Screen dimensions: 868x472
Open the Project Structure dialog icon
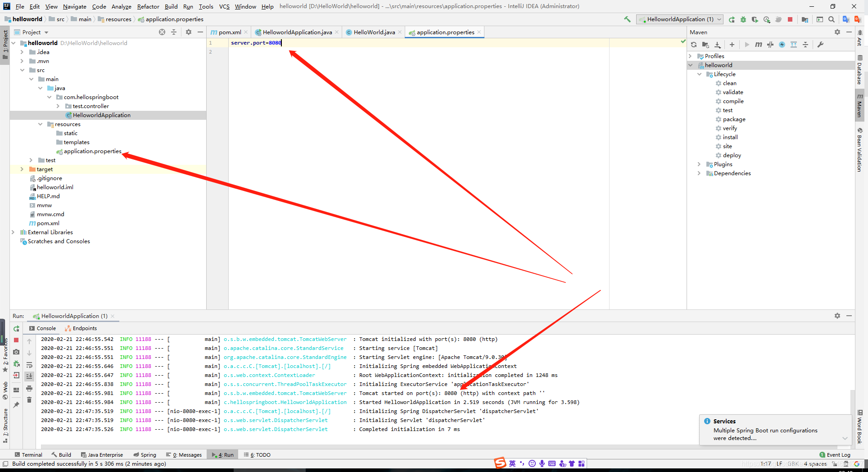coord(805,19)
